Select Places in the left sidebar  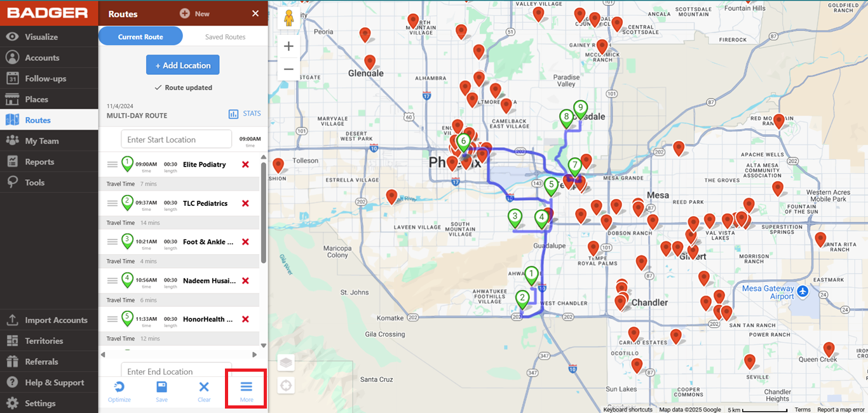[x=49, y=99]
